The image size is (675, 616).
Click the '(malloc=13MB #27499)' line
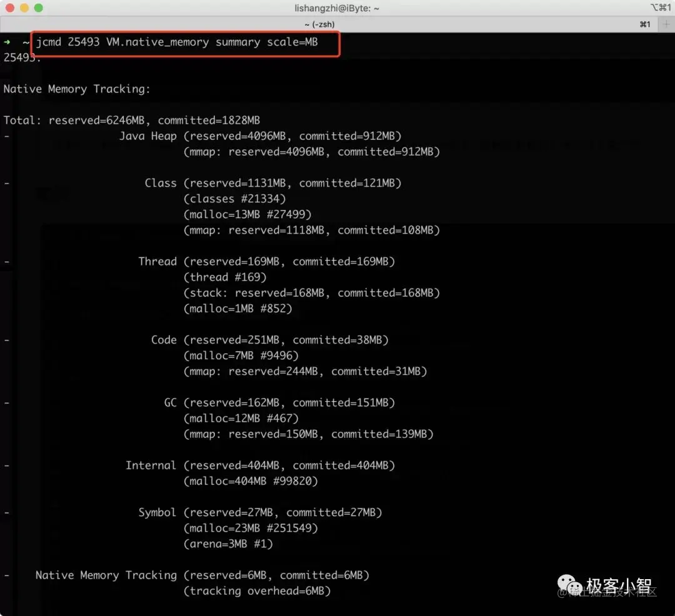(x=247, y=215)
